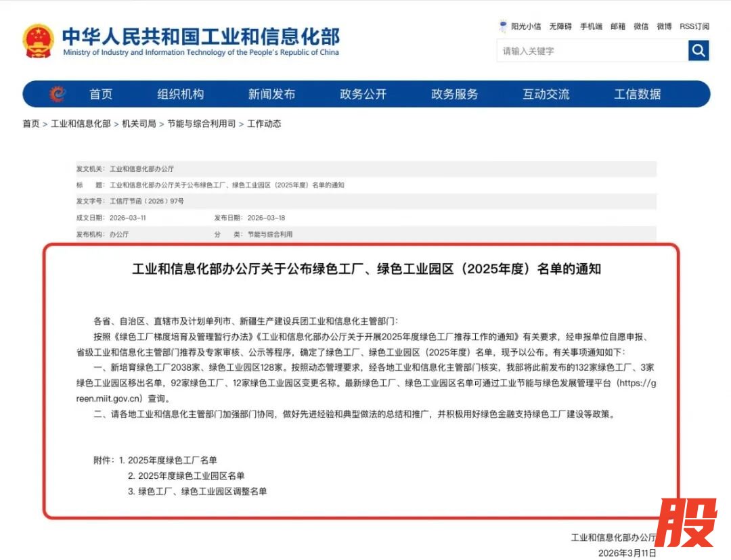Open the 互动交流 navigation item
The image size is (731, 560).
click(546, 94)
